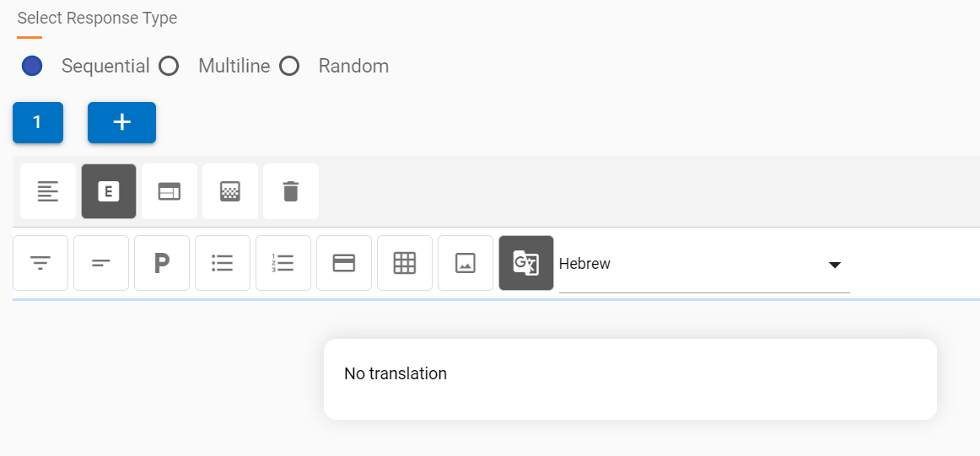The height and width of the screenshot is (456, 980).
Task: Click the three-line filter icon
Action: click(x=40, y=263)
